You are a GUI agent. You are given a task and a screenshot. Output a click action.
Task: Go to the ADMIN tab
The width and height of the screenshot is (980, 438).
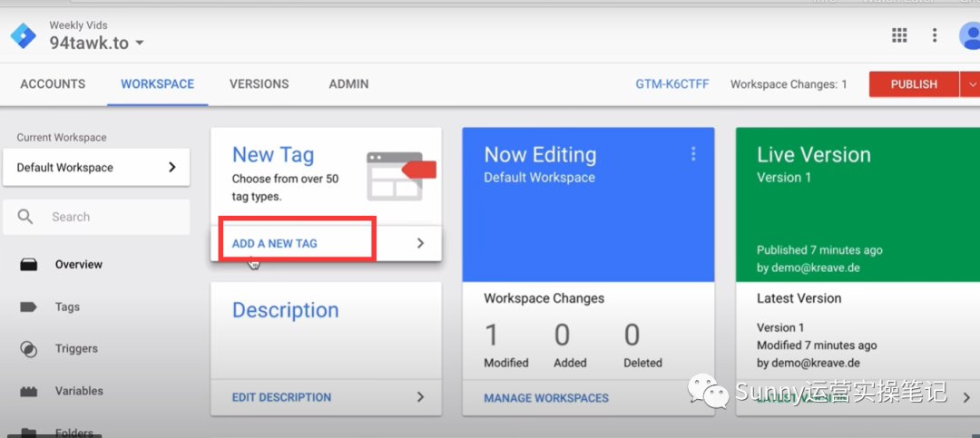348,84
